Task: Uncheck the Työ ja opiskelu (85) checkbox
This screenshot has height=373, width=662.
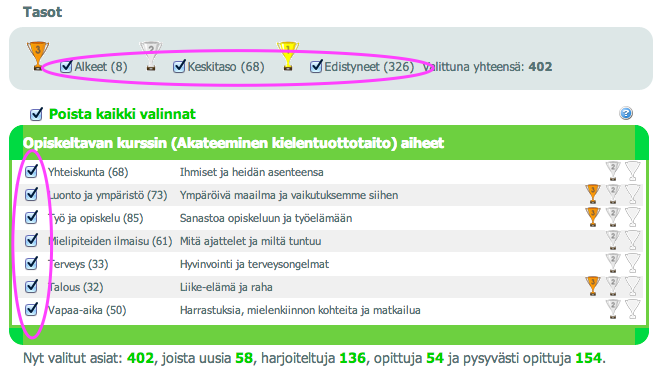Action: tap(31, 218)
